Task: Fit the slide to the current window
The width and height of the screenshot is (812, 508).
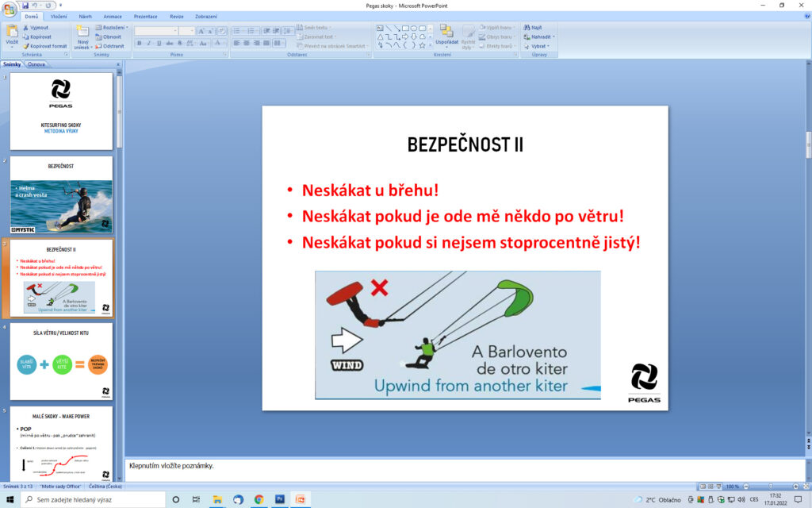Action: (806, 487)
